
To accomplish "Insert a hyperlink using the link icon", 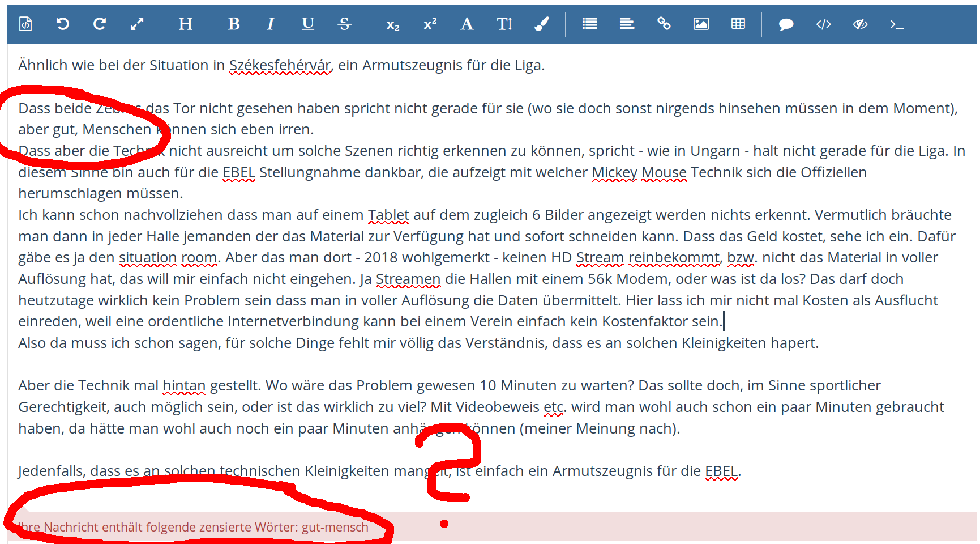I will tap(664, 24).
